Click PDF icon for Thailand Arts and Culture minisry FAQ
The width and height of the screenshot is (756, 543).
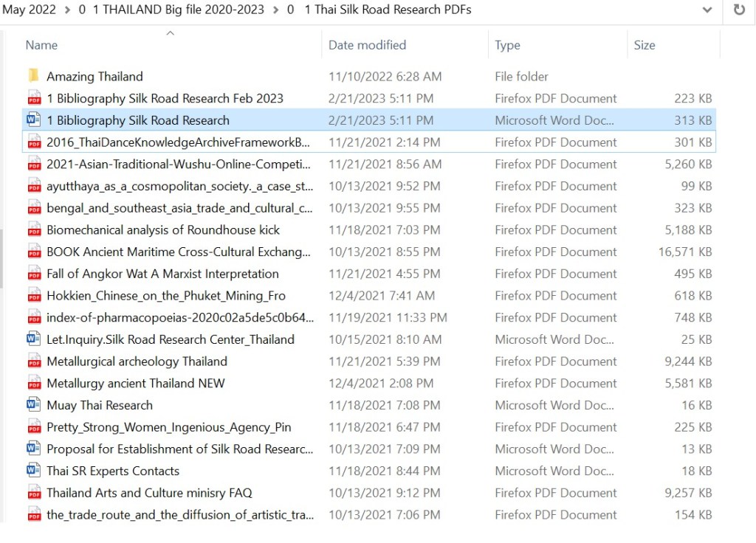pos(33,493)
